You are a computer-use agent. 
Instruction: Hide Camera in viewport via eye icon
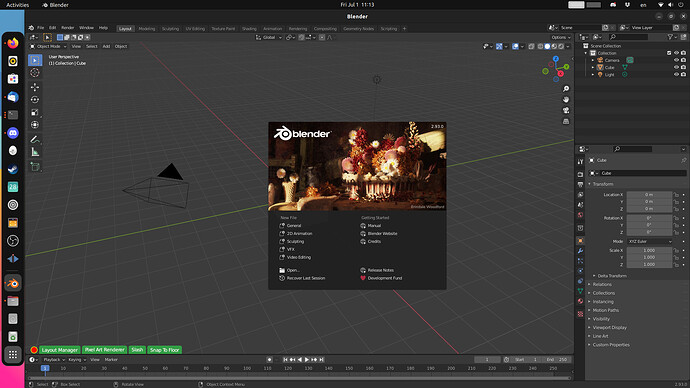(676, 60)
